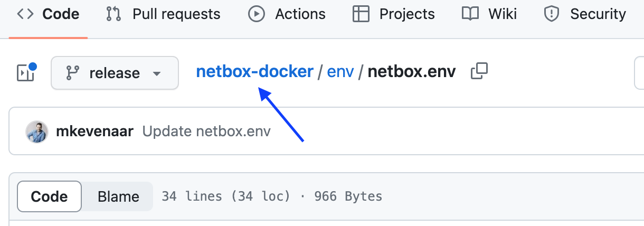Click the Security shield icon

click(x=552, y=14)
